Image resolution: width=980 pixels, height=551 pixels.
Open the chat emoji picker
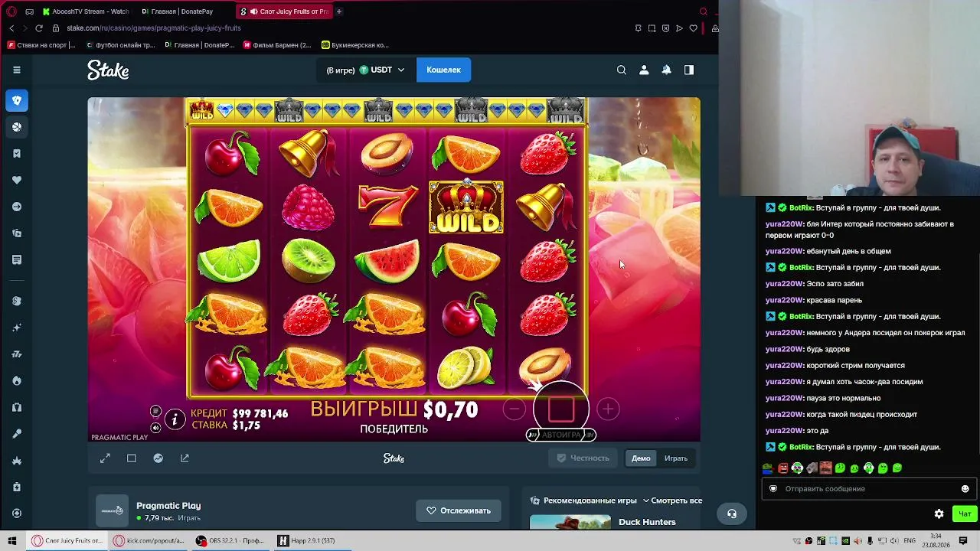point(965,488)
